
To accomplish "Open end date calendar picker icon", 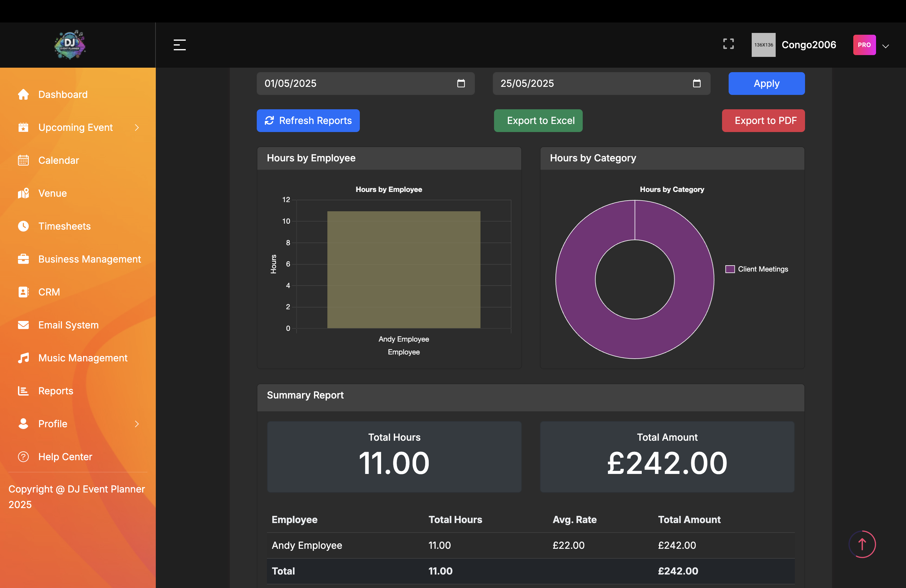I will pyautogui.click(x=697, y=83).
